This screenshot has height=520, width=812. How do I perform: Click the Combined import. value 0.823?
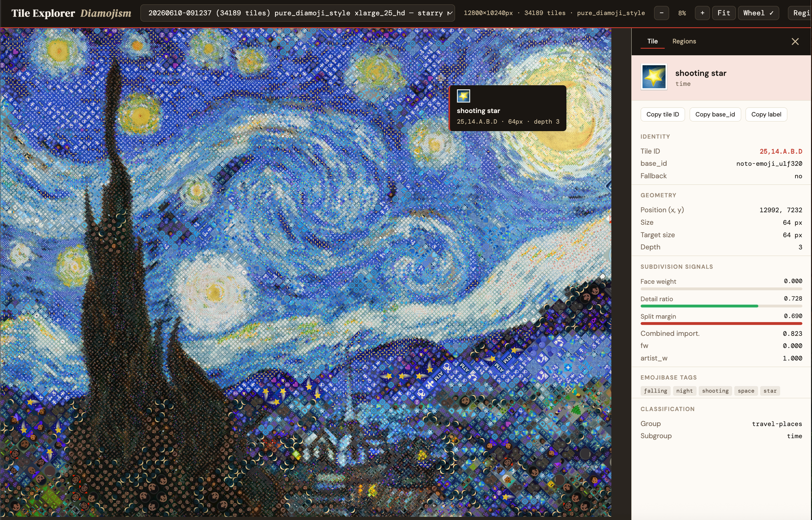tap(792, 334)
